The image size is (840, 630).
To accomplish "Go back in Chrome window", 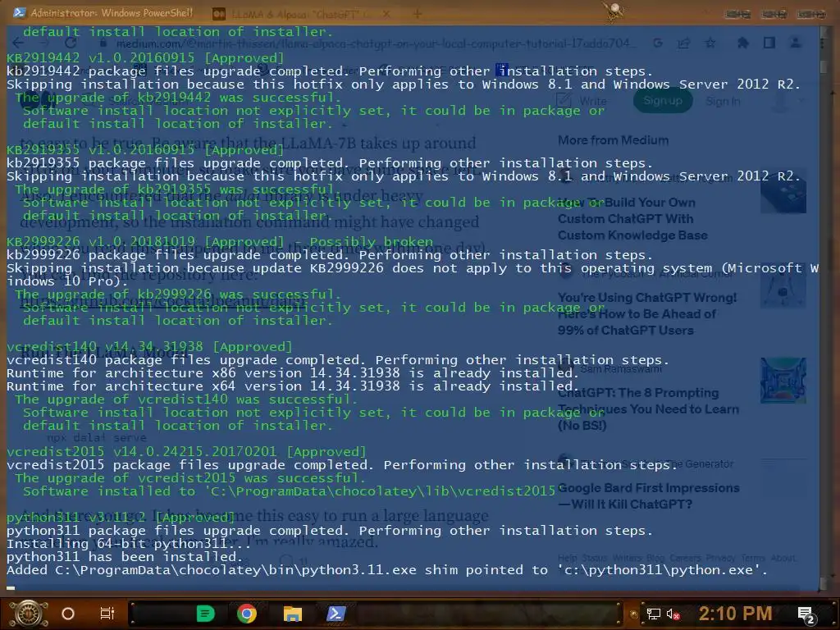I will click(19, 43).
